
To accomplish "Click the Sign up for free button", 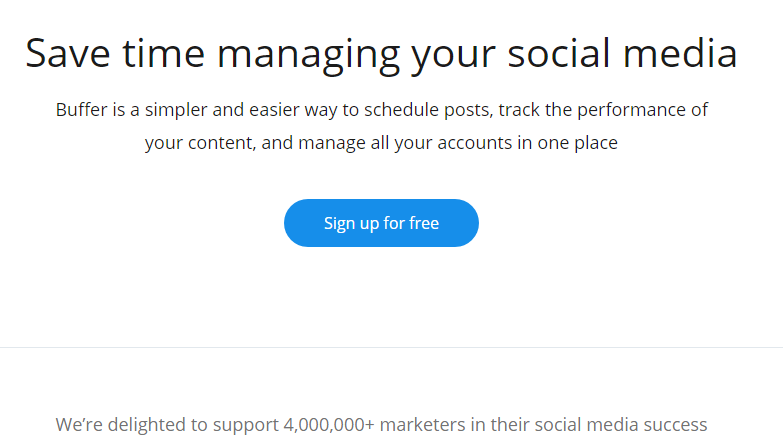I will tap(381, 223).
